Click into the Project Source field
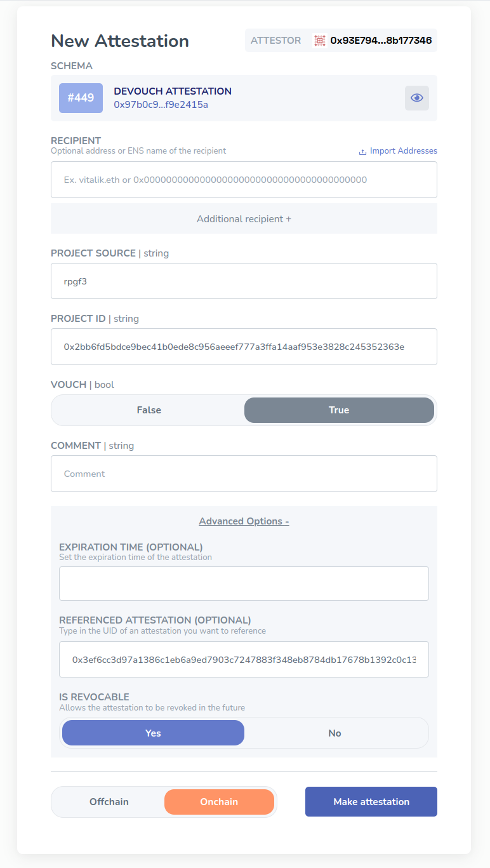Viewport: 490px width, 868px height. (244, 281)
